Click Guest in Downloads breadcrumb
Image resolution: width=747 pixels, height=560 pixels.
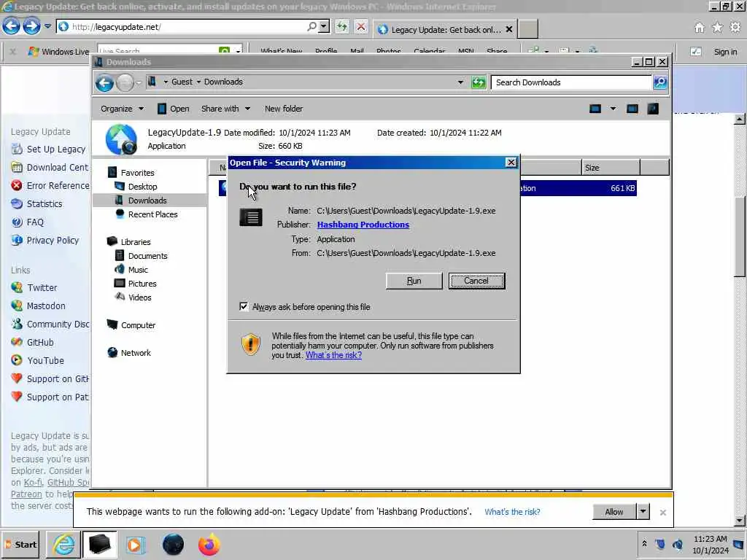coord(182,82)
